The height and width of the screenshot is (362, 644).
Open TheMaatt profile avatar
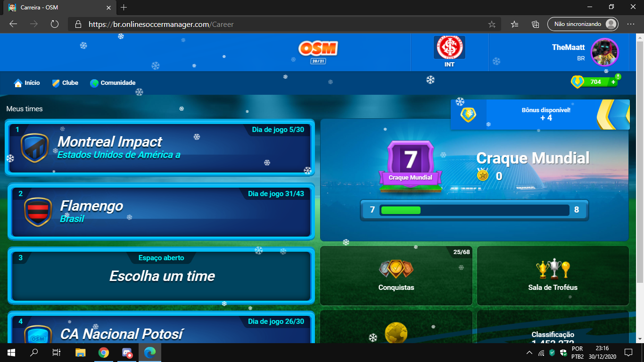click(x=605, y=52)
